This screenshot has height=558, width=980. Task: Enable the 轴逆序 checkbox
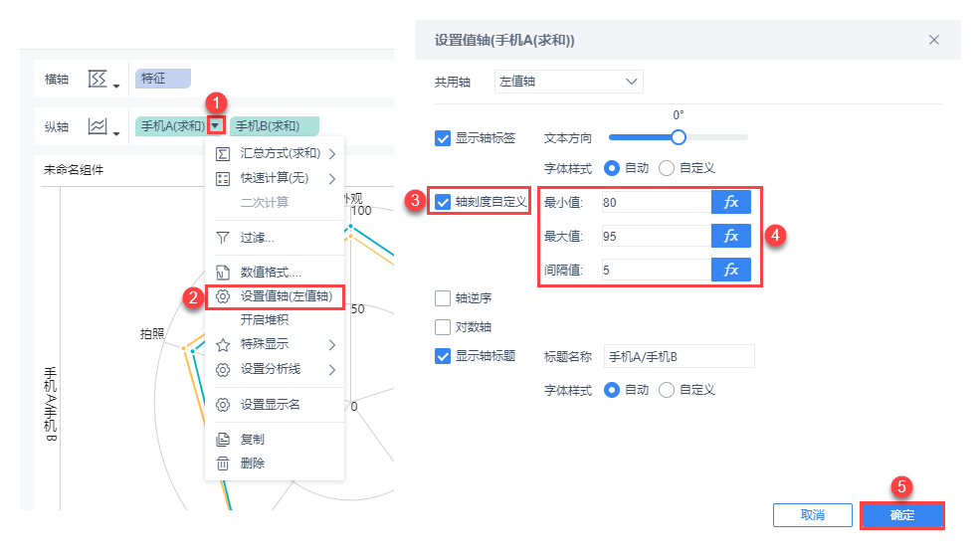point(444,297)
